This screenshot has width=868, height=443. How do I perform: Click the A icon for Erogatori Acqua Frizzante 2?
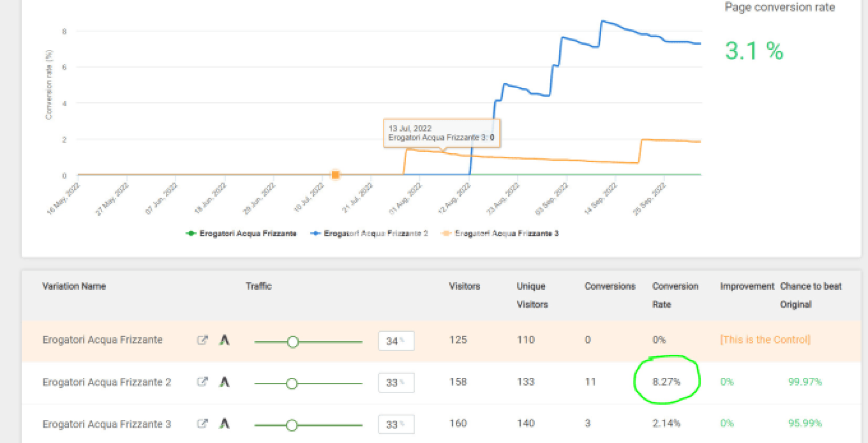point(224,382)
